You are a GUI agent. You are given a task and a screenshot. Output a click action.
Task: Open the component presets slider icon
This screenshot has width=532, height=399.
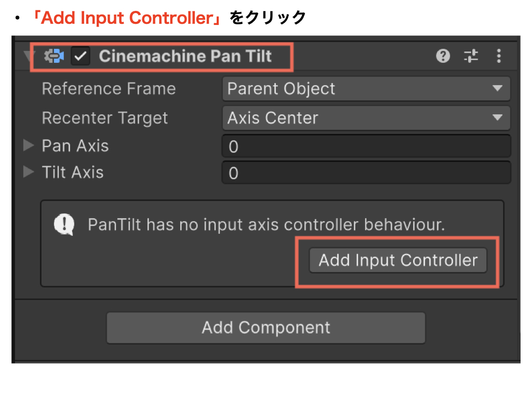tap(471, 56)
